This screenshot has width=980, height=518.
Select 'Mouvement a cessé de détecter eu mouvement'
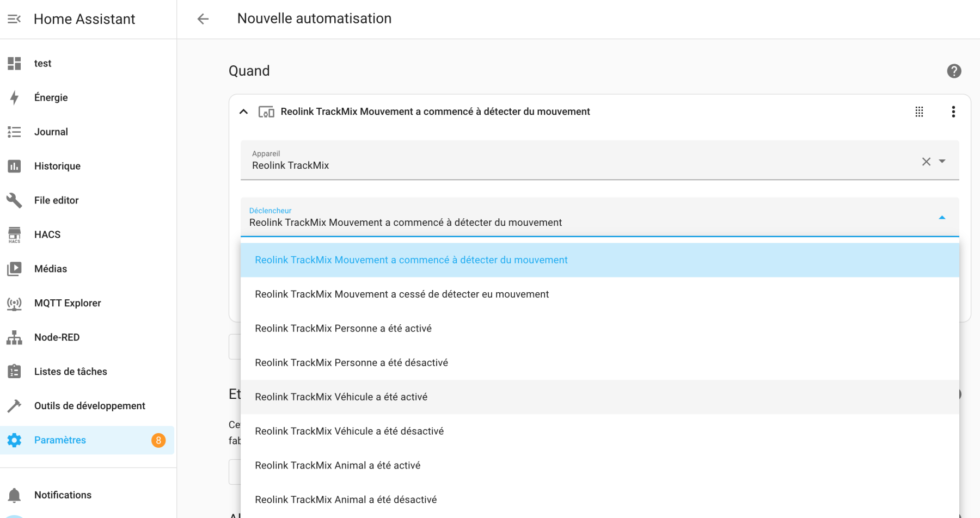(x=600, y=294)
